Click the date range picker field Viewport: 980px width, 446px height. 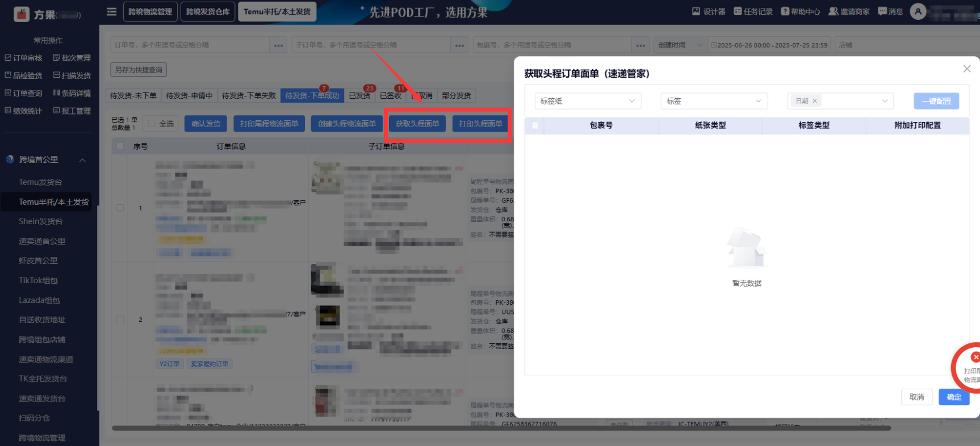point(770,45)
